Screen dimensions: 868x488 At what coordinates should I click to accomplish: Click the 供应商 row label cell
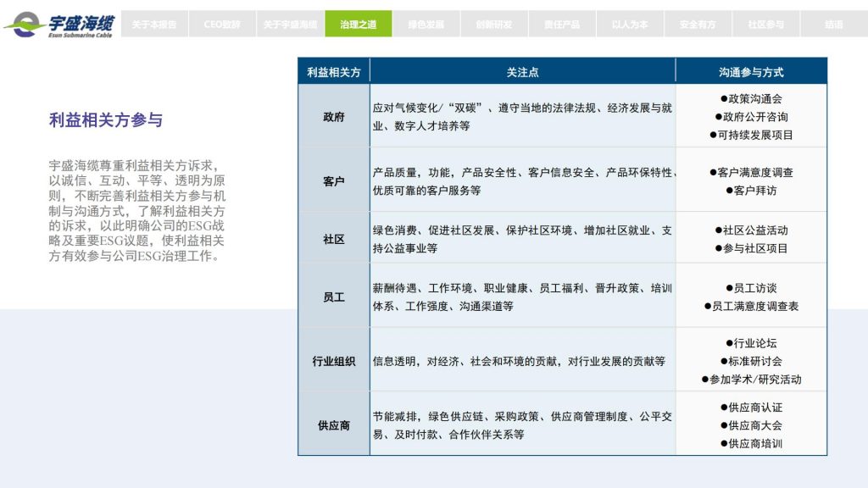click(334, 424)
